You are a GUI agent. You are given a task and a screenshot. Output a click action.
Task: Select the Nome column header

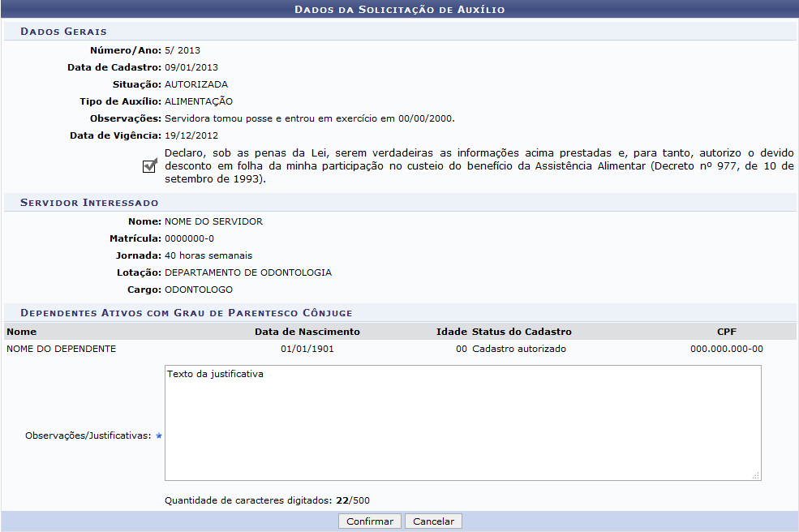tap(22, 332)
